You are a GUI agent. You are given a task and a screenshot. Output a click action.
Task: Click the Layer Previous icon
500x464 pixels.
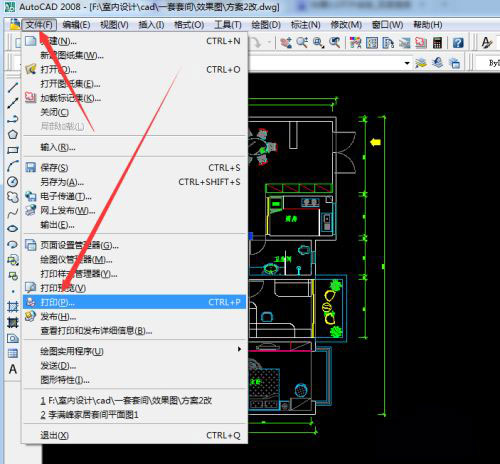(x=438, y=63)
